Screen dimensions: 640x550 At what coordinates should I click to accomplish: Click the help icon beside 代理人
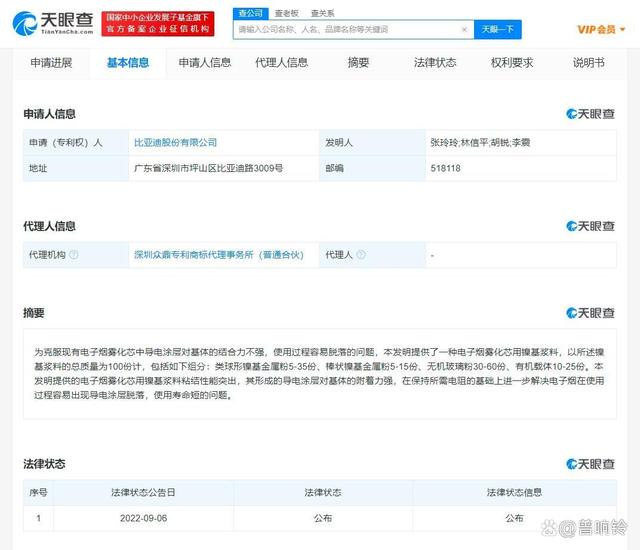point(362,255)
